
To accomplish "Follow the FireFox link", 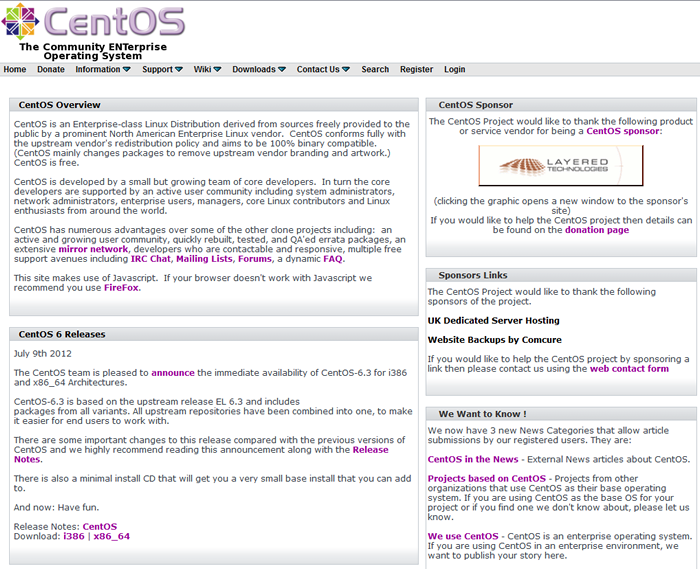I will (x=121, y=288).
